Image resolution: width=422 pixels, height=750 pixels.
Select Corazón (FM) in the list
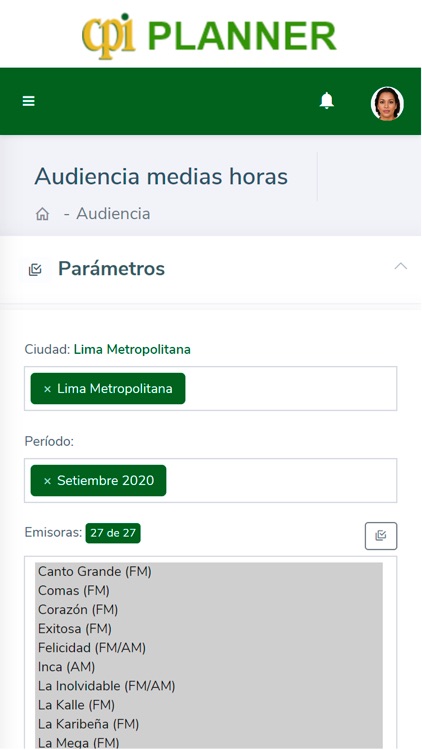pos(209,610)
